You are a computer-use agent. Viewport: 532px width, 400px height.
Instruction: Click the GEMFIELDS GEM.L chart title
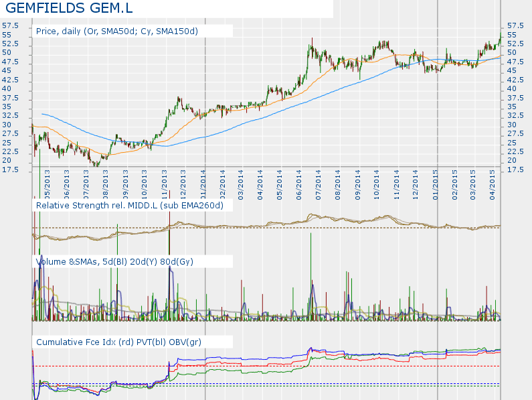(x=69, y=7)
